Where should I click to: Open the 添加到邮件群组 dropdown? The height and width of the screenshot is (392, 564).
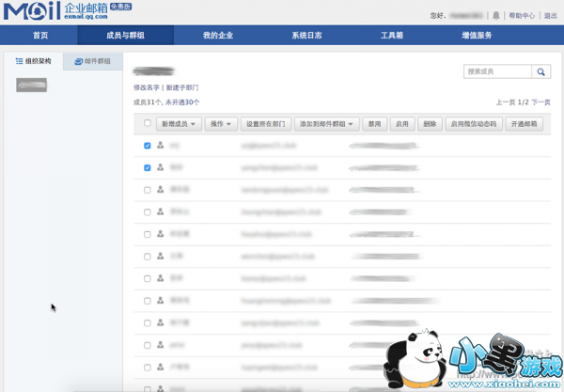[326, 123]
